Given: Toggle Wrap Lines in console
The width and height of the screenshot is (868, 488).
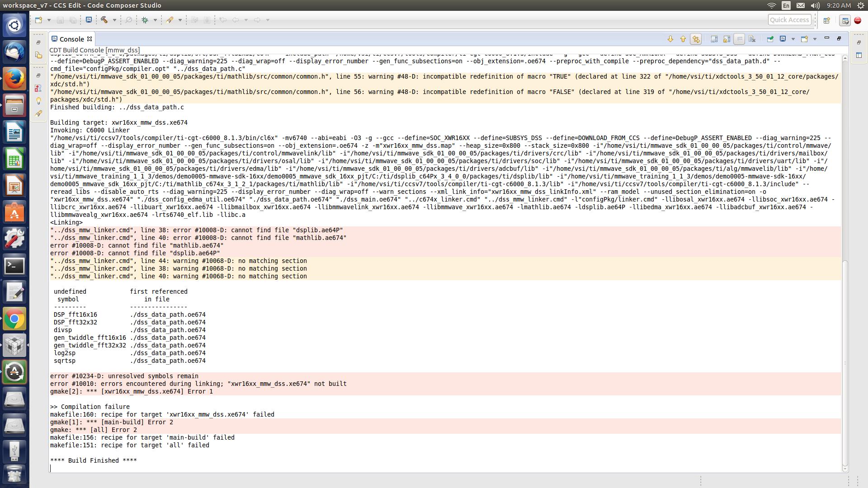Looking at the screenshot, I should tap(739, 39).
